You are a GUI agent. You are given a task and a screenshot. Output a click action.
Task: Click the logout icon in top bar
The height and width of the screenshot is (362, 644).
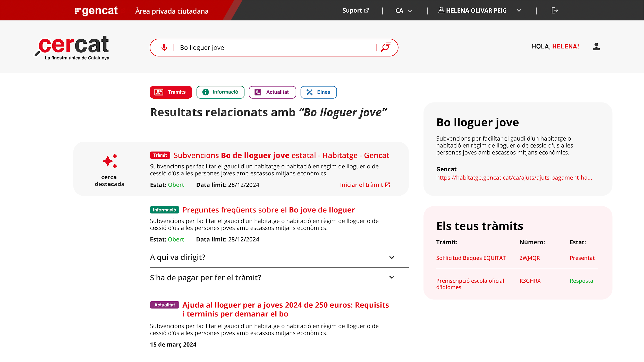point(555,10)
